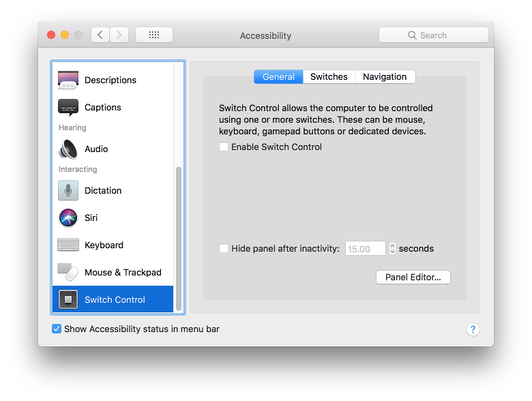Viewport: 532px width, 401px height.
Task: Toggle Hide panel after inactivity
Action: [224, 249]
